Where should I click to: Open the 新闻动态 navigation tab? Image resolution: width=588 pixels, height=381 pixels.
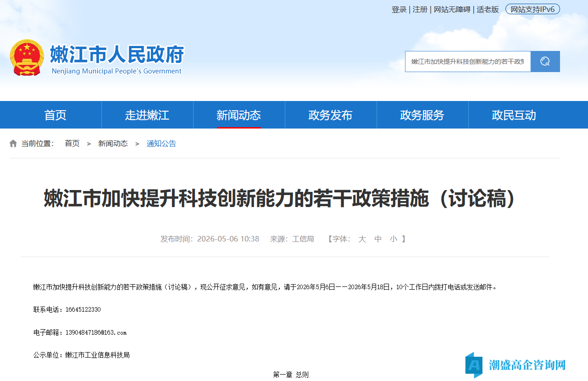point(239,115)
